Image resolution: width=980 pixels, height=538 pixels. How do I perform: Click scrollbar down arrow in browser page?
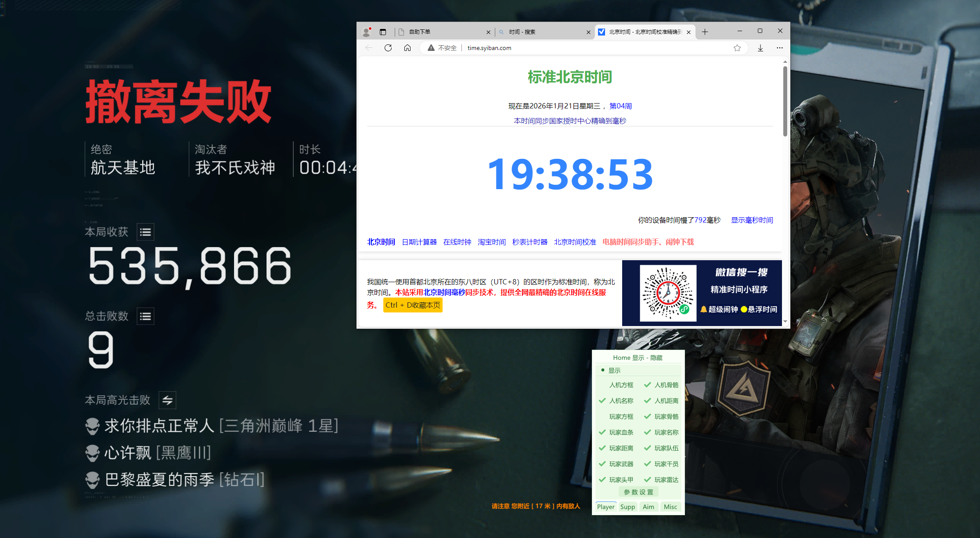(x=785, y=322)
